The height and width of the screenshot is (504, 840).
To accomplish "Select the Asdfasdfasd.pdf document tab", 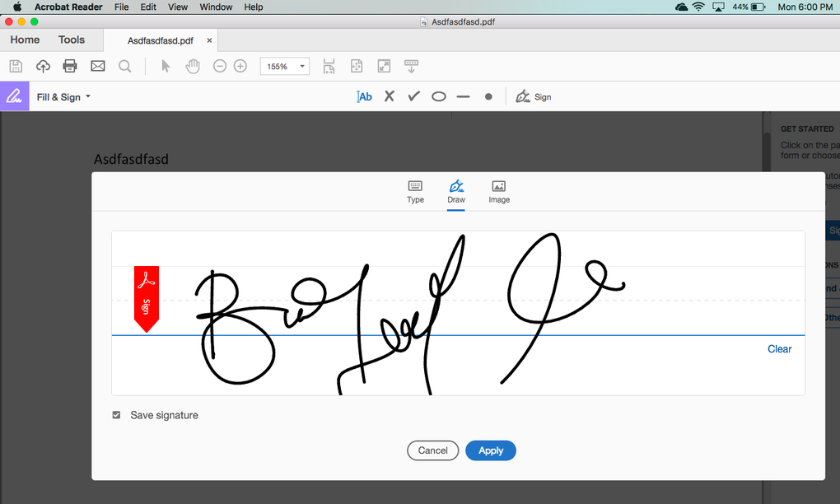I will tap(161, 40).
